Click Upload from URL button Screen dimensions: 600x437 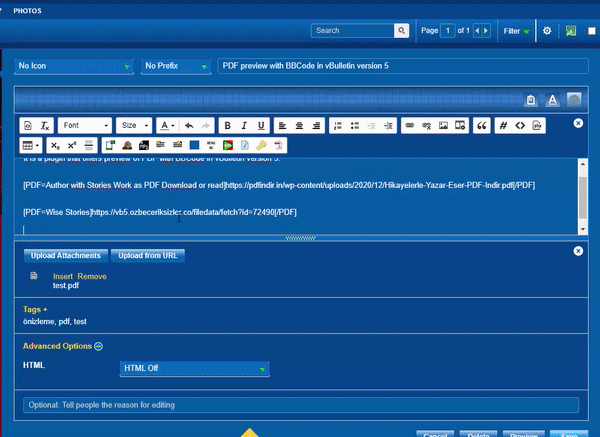click(x=148, y=256)
